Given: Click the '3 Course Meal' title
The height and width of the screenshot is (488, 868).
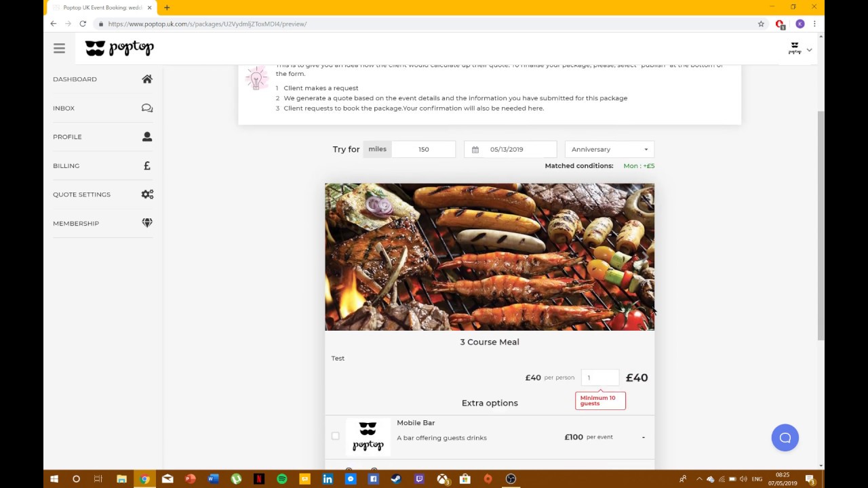Looking at the screenshot, I should point(490,342).
